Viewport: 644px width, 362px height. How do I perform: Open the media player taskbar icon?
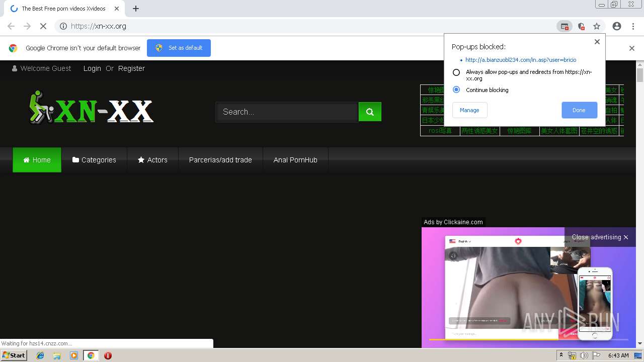pos(74,355)
